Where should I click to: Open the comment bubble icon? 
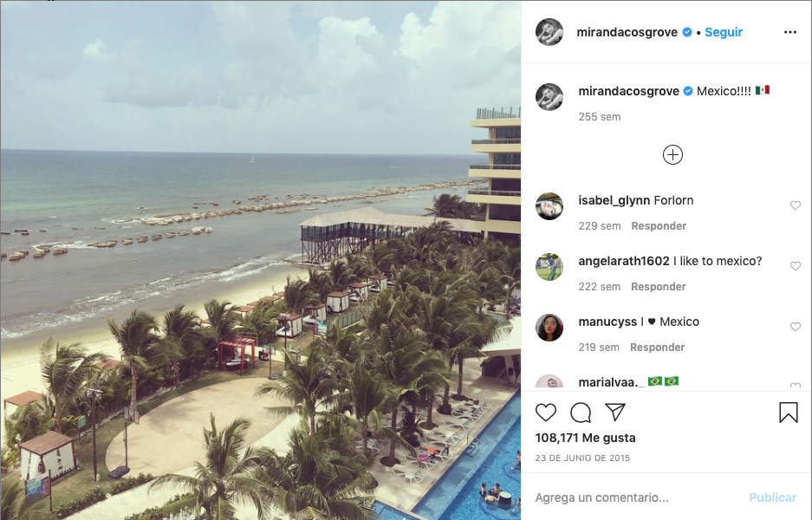[x=581, y=413]
